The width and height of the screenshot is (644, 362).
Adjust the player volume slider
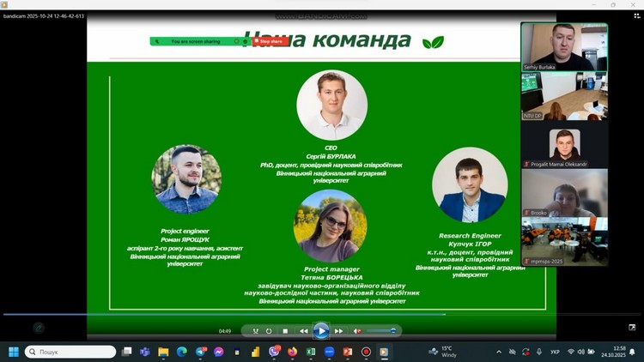click(381, 331)
